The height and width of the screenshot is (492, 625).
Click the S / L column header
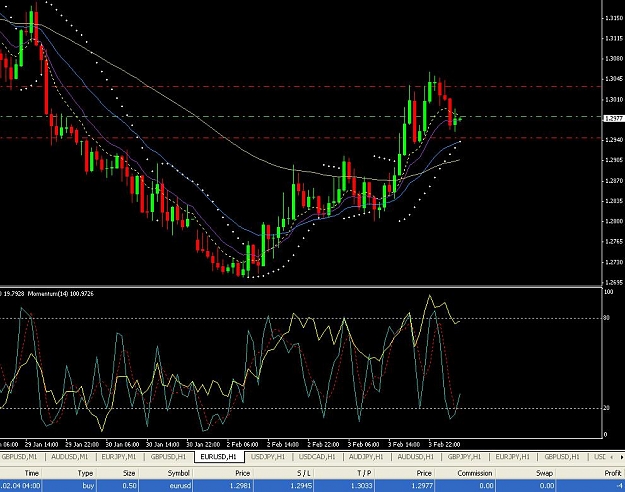[283, 473]
